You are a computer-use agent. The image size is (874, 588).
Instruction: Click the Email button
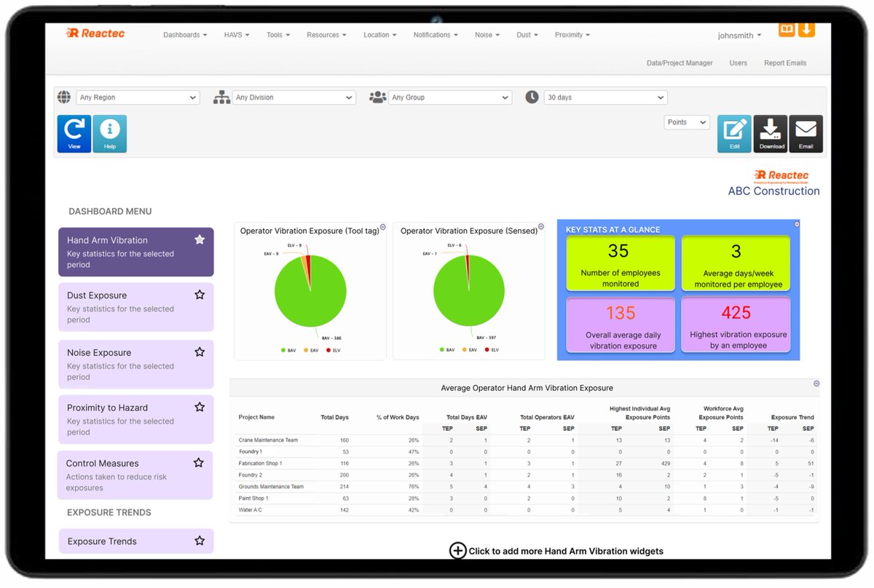(806, 134)
